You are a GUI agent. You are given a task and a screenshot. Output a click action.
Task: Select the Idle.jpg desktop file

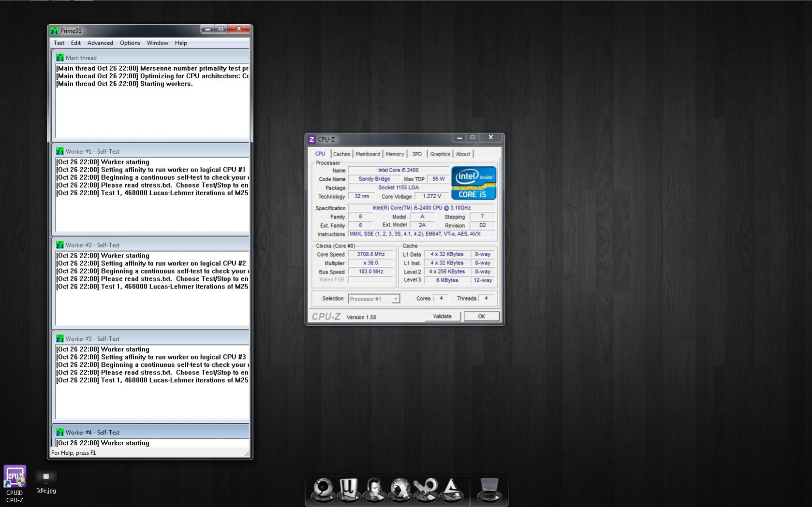(46, 482)
